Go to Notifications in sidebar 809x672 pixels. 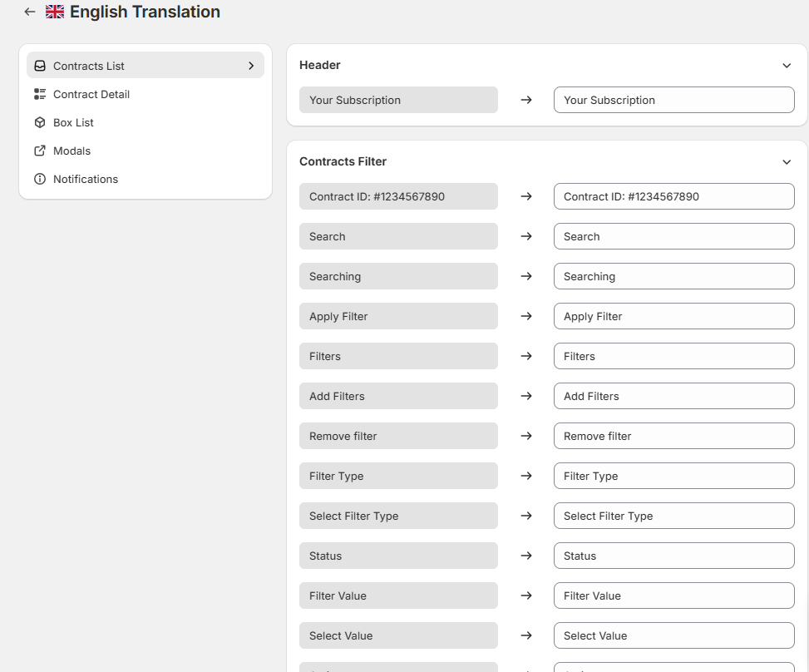(86, 179)
